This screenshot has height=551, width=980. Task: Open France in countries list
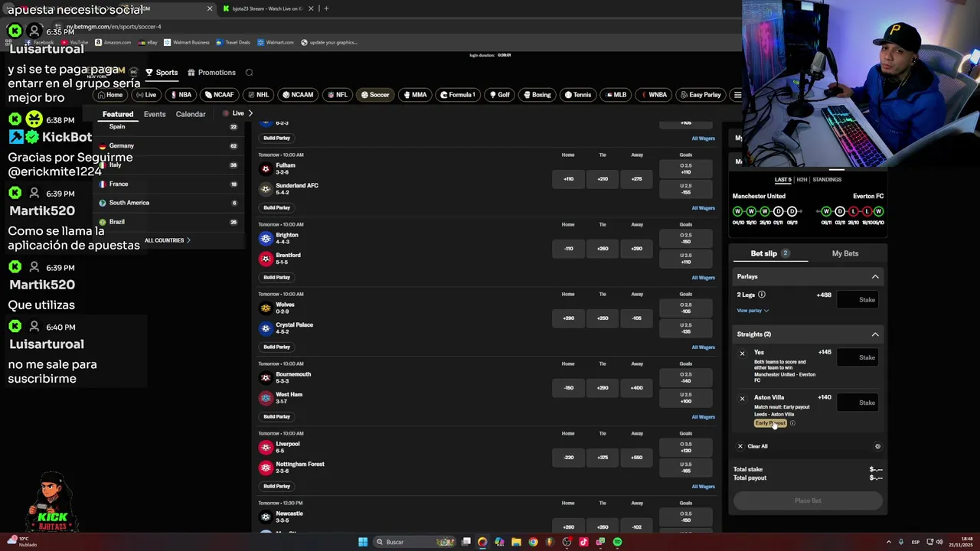coord(168,184)
